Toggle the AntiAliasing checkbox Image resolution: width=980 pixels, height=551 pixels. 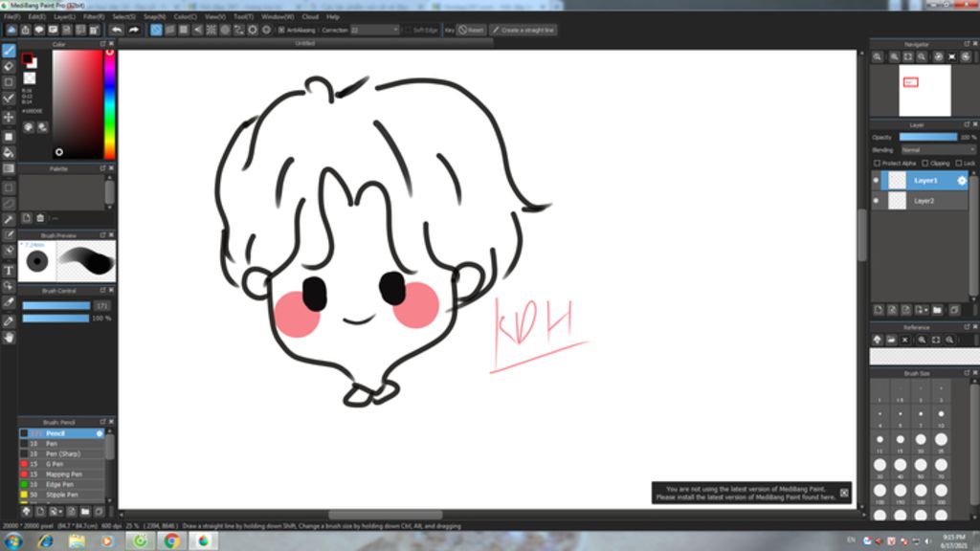click(281, 30)
